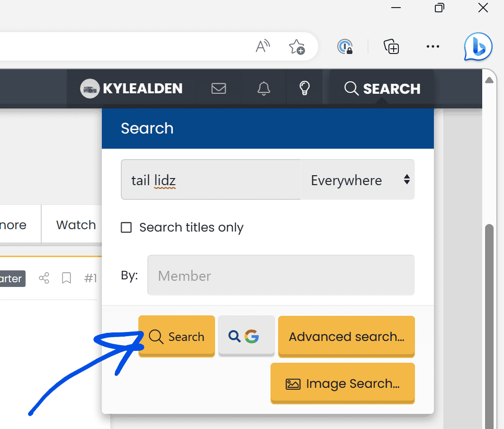
Task: Click the yellow Search button
Action: pyautogui.click(x=177, y=337)
